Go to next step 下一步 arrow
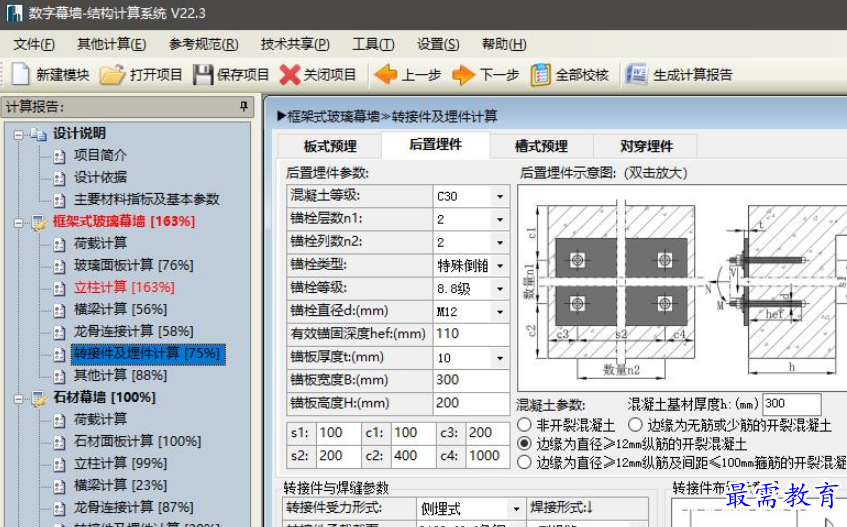847x527 pixels. tap(463, 75)
